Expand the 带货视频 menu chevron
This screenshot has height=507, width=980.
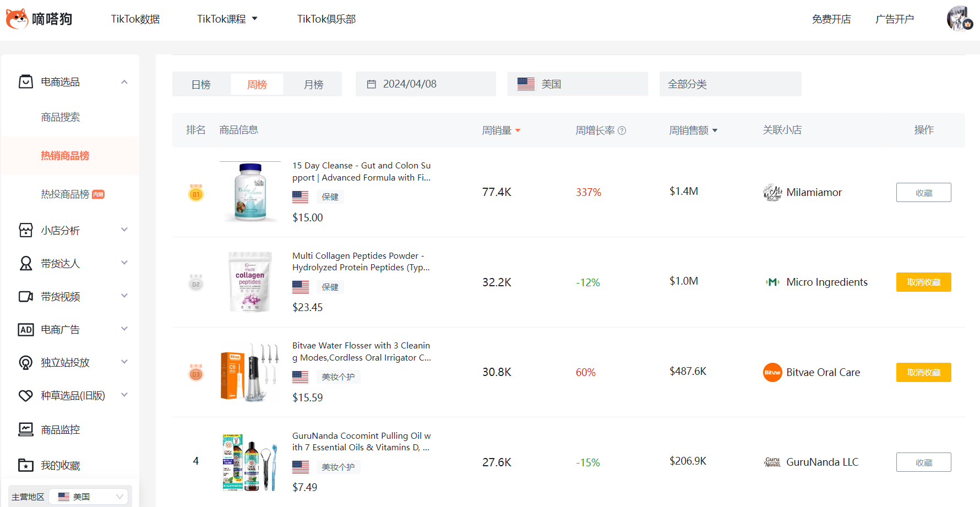click(124, 296)
